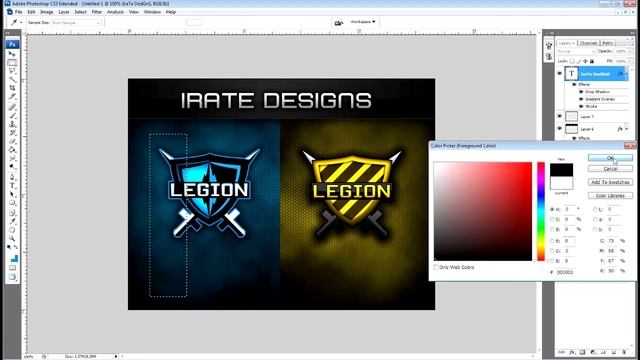This screenshot has width=640, height=360.
Task: Click the Go to Bridge icon
Action: (338, 23)
